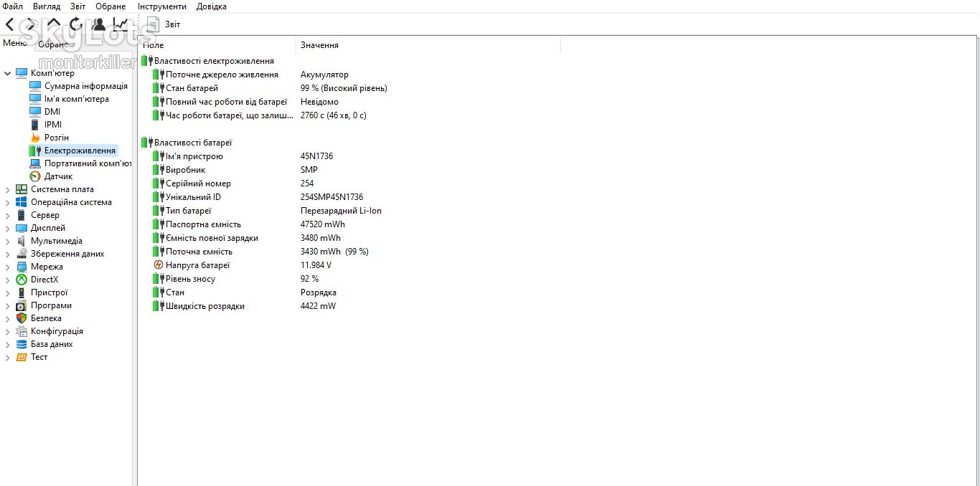Click the Портативний комп'ютер laptop icon
Image resolution: width=980 pixels, height=486 pixels.
click(35, 163)
